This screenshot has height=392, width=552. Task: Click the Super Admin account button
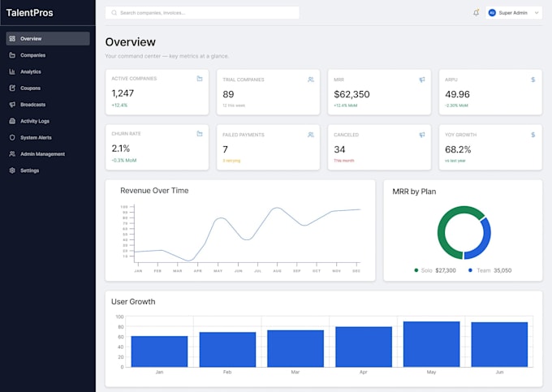pyautogui.click(x=514, y=13)
